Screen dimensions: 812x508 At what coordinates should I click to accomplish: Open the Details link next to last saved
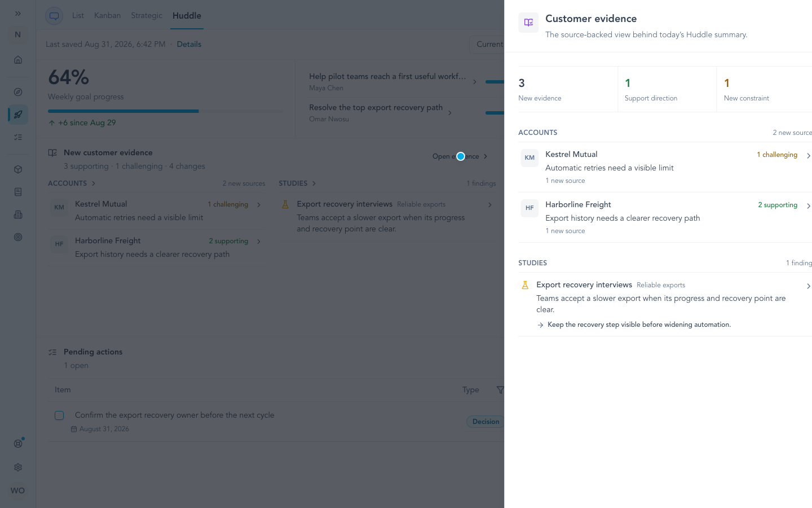click(189, 44)
